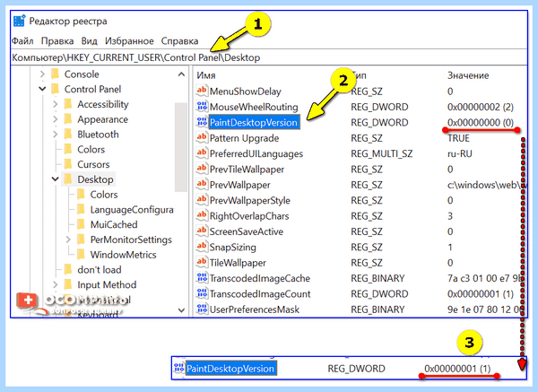Expand the Bluetooth key

coord(56,135)
